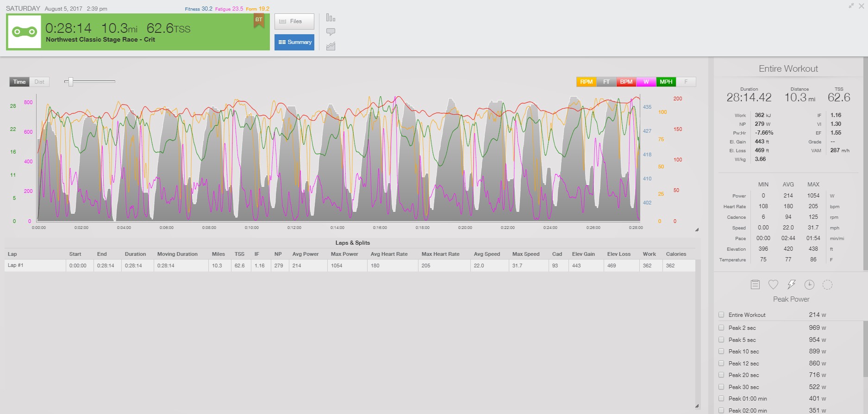Open the clipboard notes icon
Screen dimensions: 868x414
pyautogui.click(x=755, y=284)
